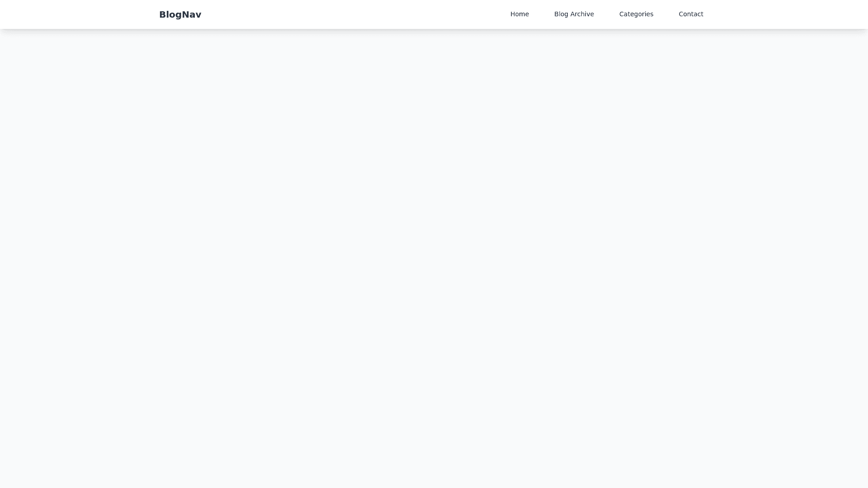Browse past posts via Blog Archive
868x488 pixels.
pos(574,14)
